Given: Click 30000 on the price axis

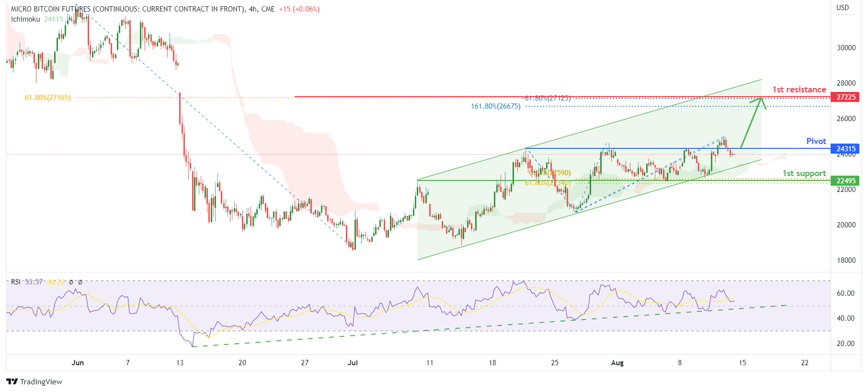Looking at the screenshot, I should point(846,48).
